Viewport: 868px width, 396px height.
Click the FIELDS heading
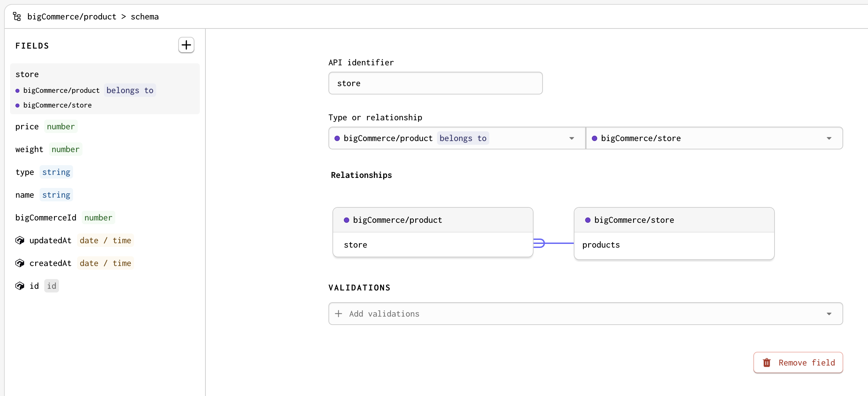[x=33, y=46]
